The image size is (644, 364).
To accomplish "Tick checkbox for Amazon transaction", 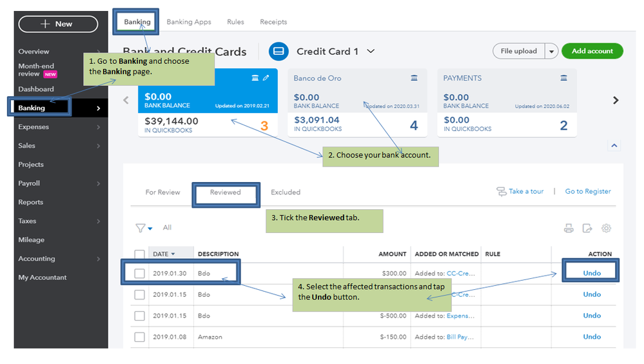I will pyautogui.click(x=140, y=338).
